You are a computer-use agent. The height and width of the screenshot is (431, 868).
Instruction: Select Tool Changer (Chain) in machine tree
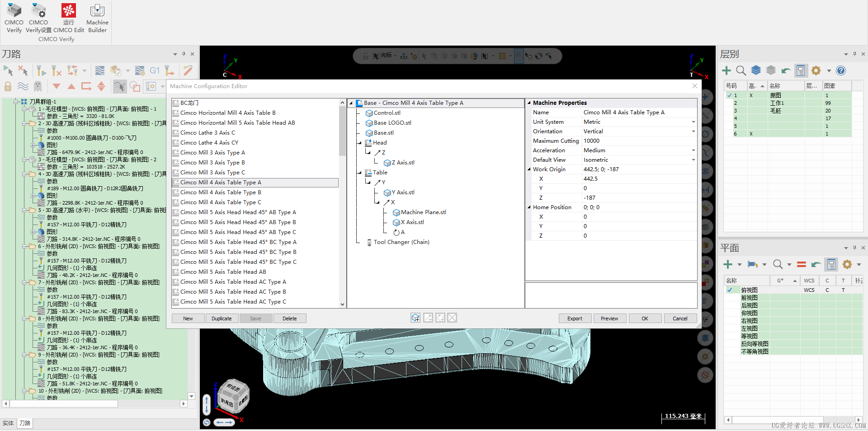[x=401, y=242]
